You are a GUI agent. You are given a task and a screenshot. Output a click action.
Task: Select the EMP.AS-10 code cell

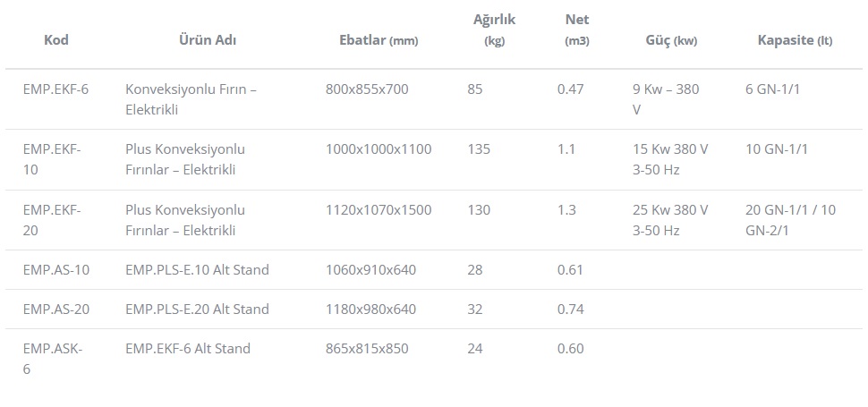click(x=55, y=270)
